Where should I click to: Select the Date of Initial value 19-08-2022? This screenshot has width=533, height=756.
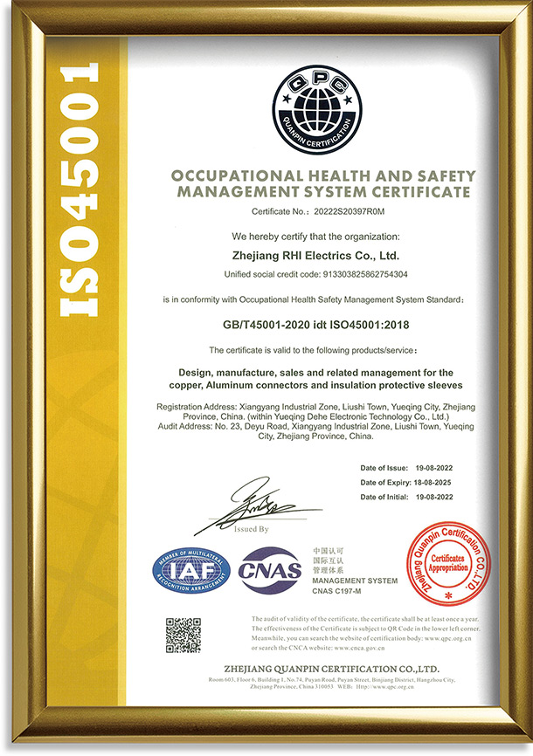[x=434, y=497]
